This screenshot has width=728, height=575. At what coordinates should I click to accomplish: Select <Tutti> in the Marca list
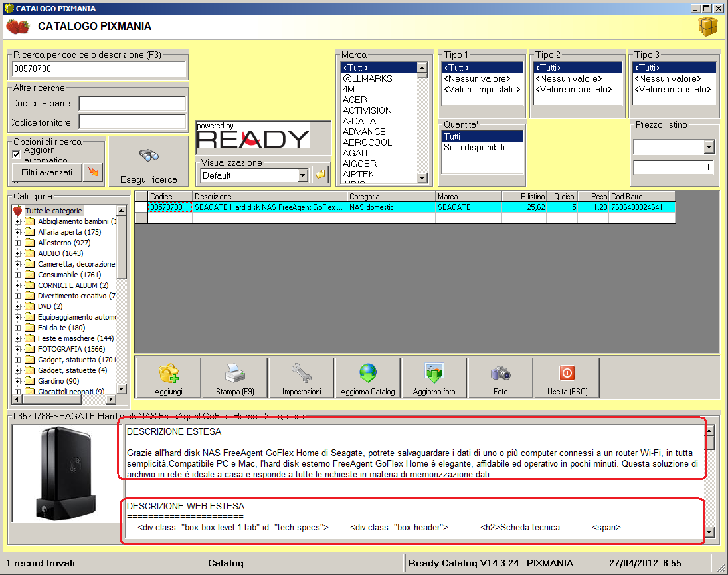(x=379, y=68)
